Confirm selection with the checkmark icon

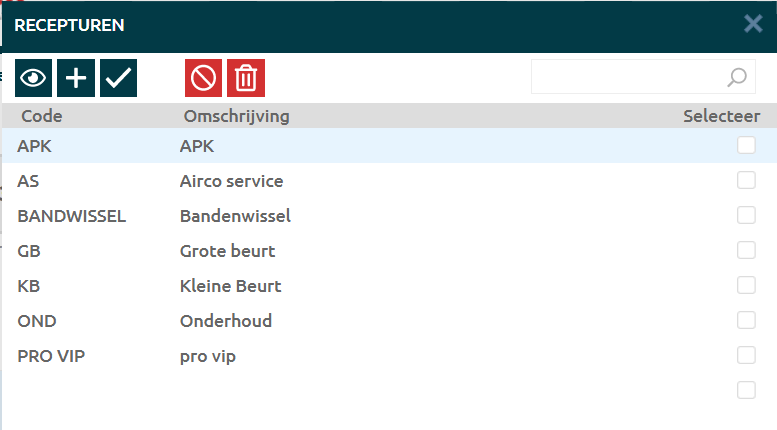pos(118,78)
